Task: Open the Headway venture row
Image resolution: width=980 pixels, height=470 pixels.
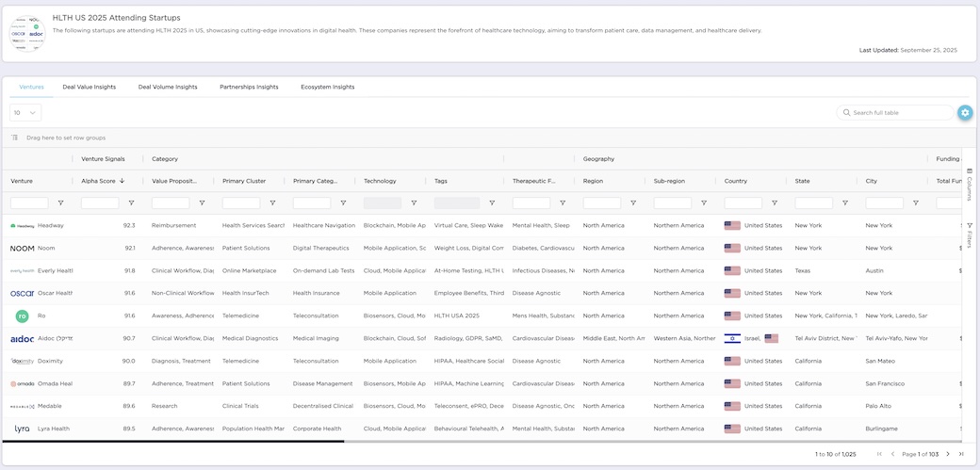Action: click(x=51, y=226)
